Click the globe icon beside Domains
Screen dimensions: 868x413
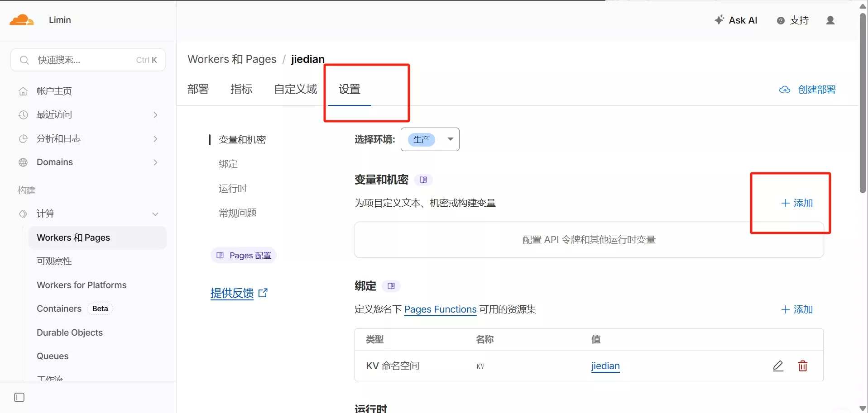pyautogui.click(x=23, y=162)
